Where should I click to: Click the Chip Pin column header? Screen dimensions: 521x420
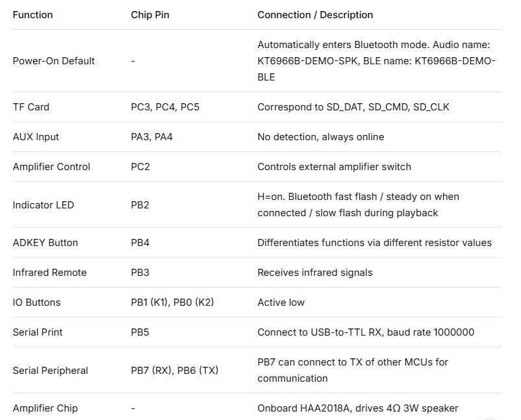pos(150,15)
